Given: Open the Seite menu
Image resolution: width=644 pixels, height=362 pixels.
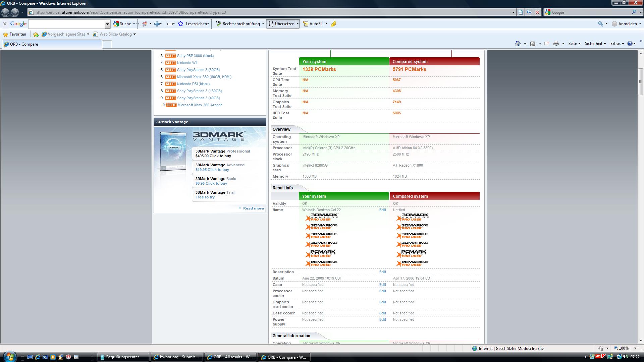Looking at the screenshot, I should [574, 44].
